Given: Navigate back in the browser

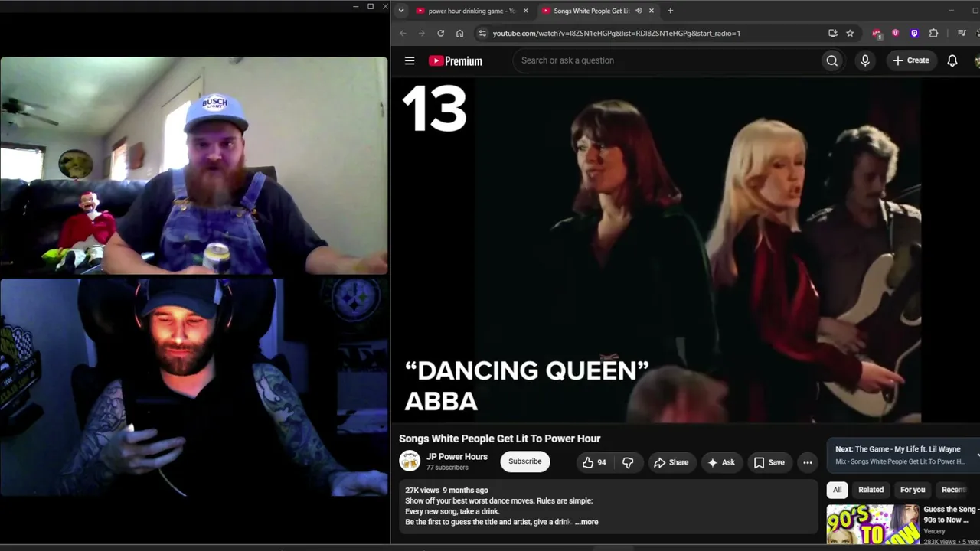Looking at the screenshot, I should 403,34.
